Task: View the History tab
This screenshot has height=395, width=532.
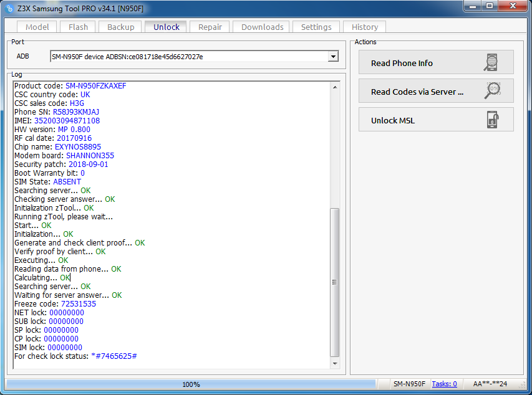Action: tap(364, 27)
